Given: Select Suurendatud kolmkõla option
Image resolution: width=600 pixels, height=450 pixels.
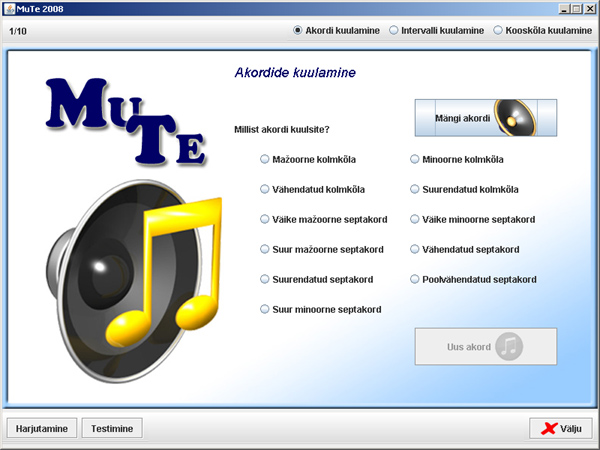Looking at the screenshot, I should 415,189.
